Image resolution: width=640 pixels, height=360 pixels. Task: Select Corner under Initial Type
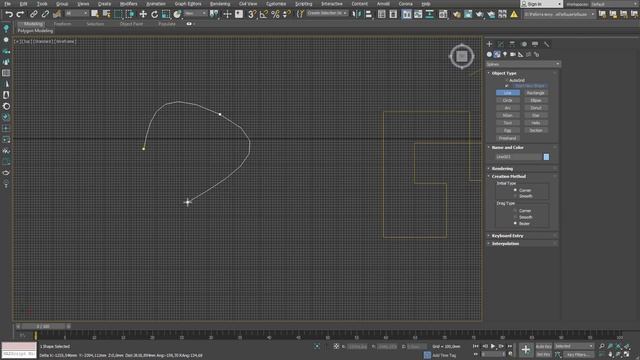[x=515, y=190]
